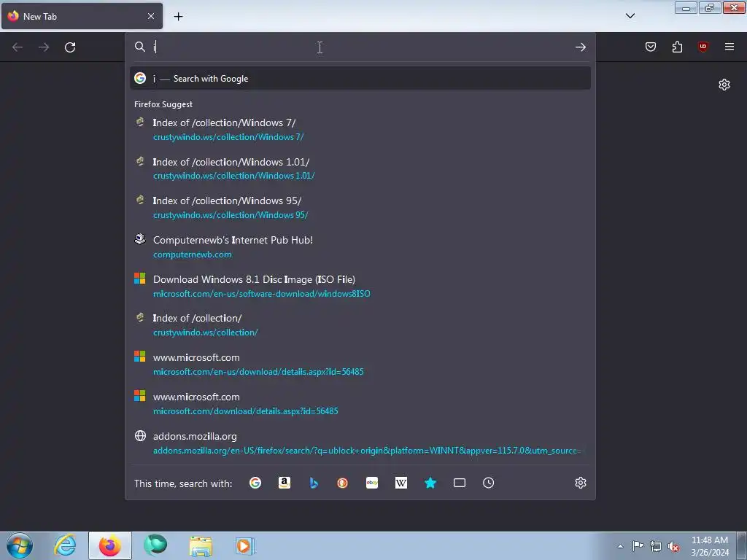Search this time with DuckDuckGo icon
747x560 pixels.
click(343, 483)
